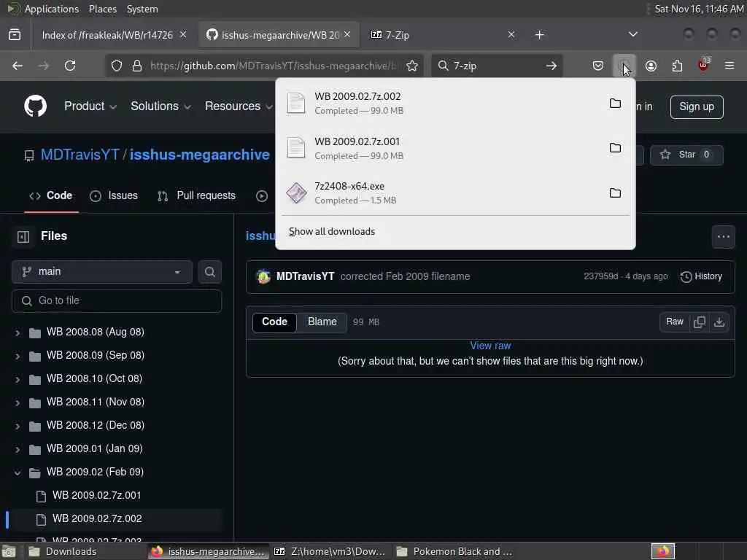Image resolution: width=747 pixels, height=560 pixels.
Task: Expand WB 2008.09 (Sep 08) folder
Action: [x=18, y=356]
